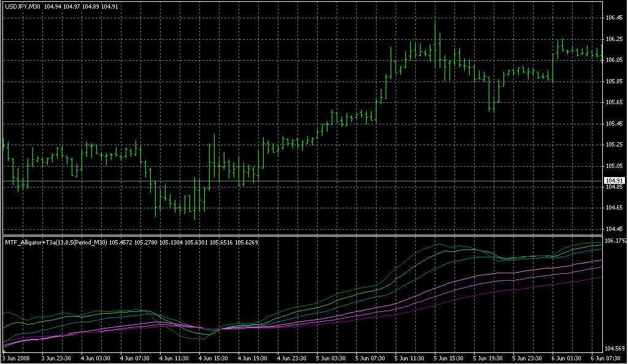Click the 106.05 price axis value

[x=614, y=60]
